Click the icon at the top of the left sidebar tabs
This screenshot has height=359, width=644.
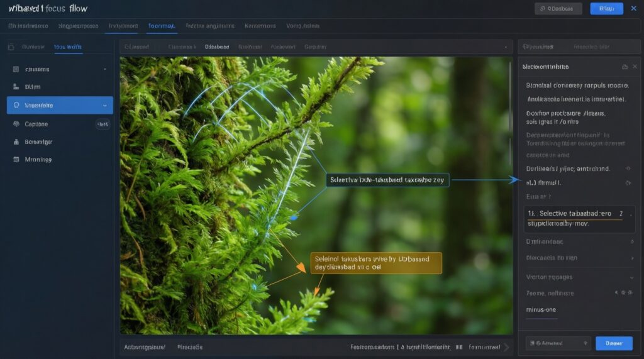[x=11, y=47]
